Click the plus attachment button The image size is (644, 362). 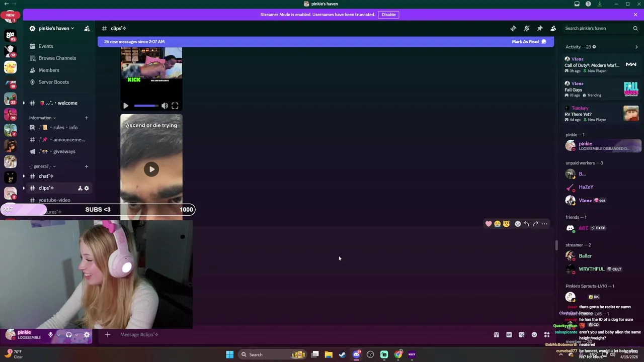[107, 335]
